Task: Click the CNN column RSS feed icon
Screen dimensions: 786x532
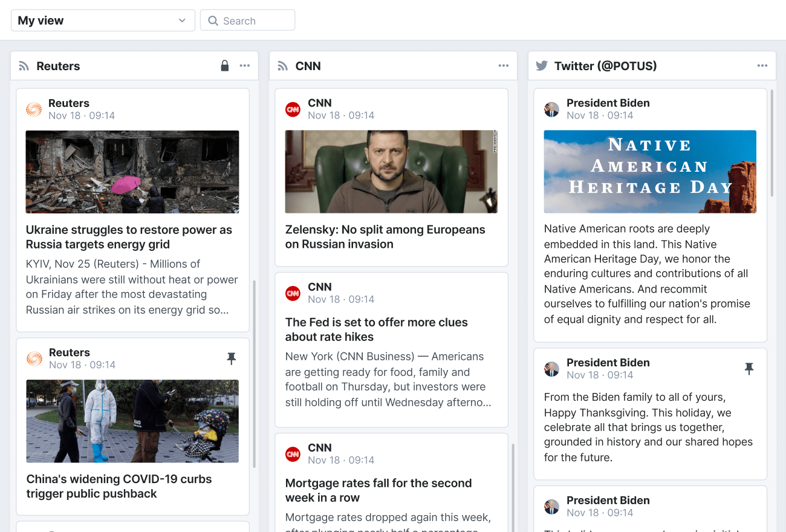Action: pyautogui.click(x=282, y=66)
